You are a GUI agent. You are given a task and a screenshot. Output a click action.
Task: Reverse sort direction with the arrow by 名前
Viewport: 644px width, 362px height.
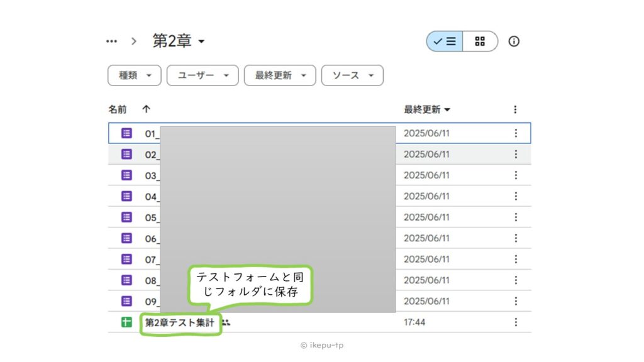(x=146, y=109)
